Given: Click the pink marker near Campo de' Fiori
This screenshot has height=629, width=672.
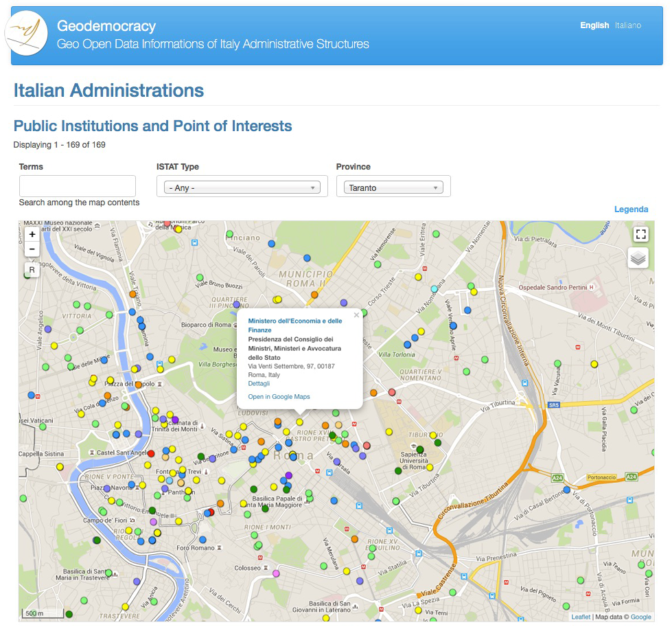Looking at the screenshot, I should pyautogui.click(x=154, y=522).
